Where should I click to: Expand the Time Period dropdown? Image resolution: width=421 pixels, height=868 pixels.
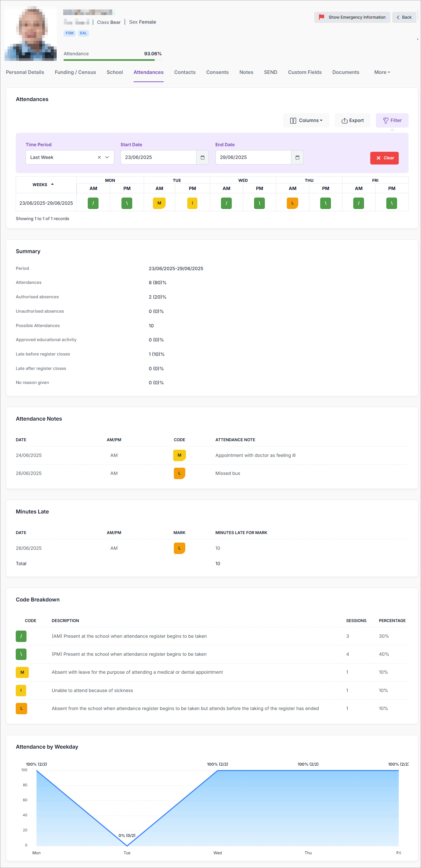pyautogui.click(x=107, y=157)
